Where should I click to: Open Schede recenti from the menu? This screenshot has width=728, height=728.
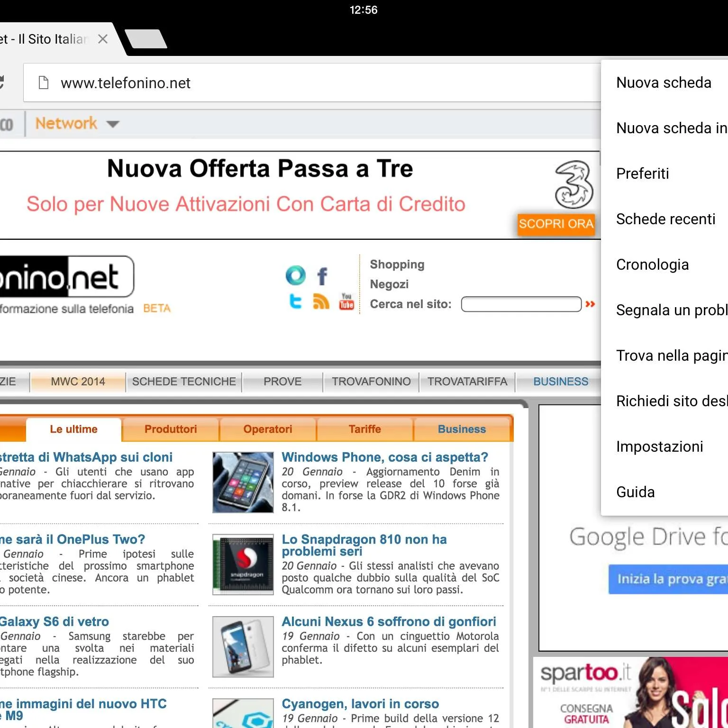[664, 219]
